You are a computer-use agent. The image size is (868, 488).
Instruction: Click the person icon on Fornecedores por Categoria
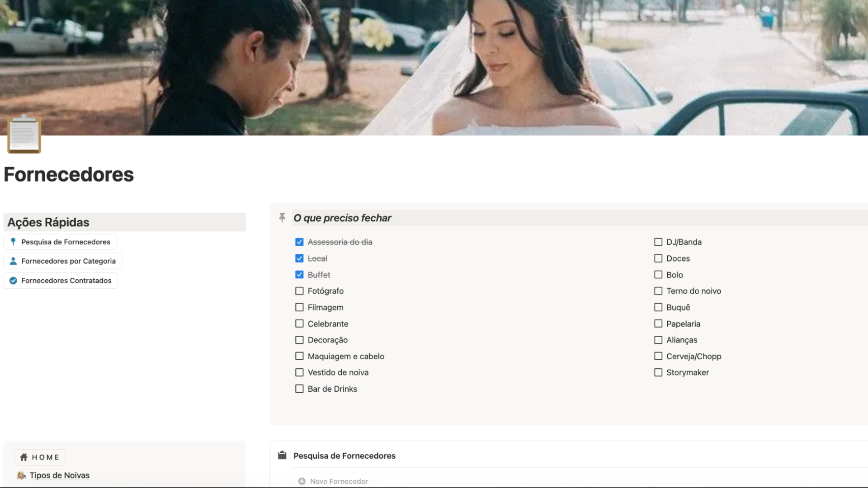[x=13, y=261]
